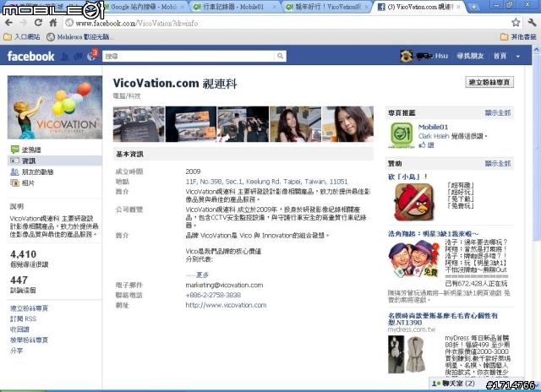Image resolution: width=541 pixels, height=392 pixels.
Task: Switch to 行車記錄器 Mobile01 tab
Action: (235, 7)
